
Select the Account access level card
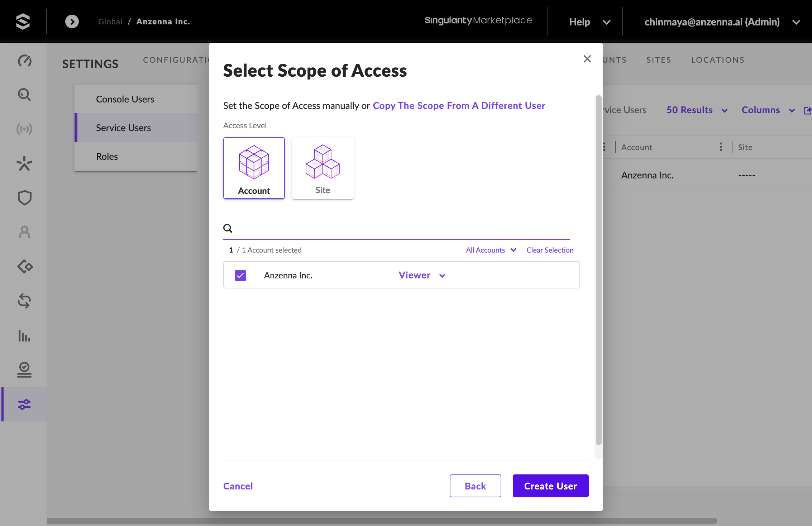[x=254, y=168]
